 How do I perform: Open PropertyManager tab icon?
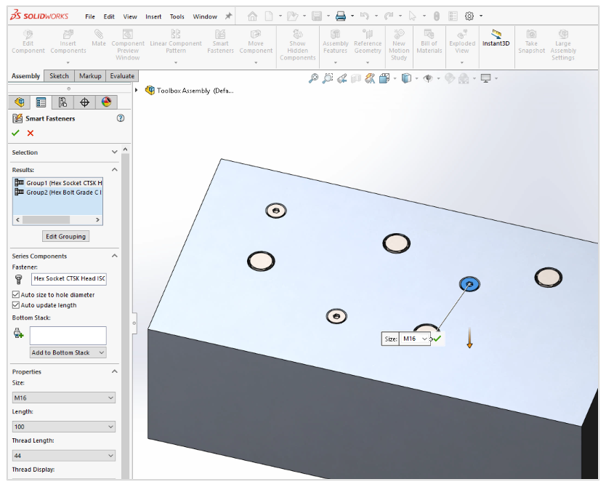[x=41, y=102]
